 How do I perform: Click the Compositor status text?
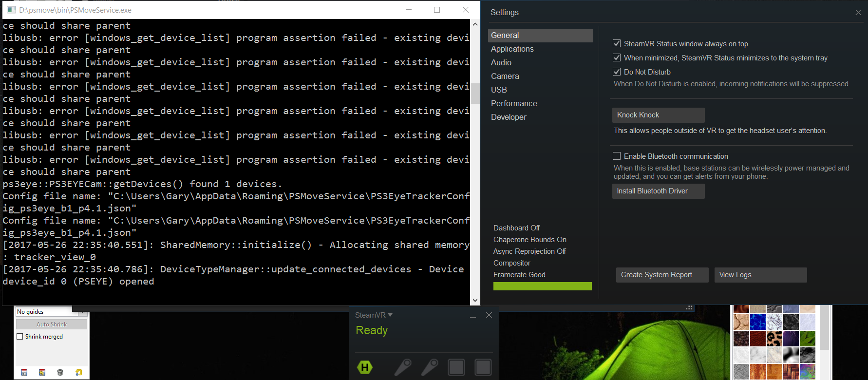[x=512, y=263]
